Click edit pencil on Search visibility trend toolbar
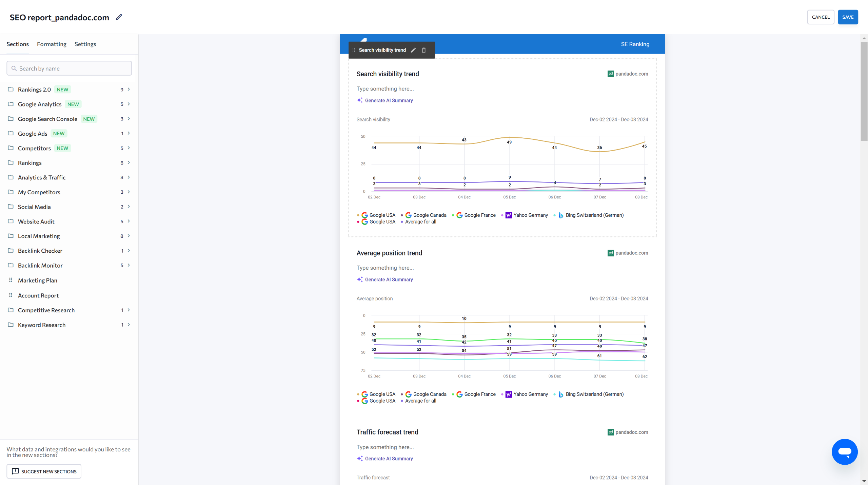The image size is (868, 485). [x=413, y=50]
